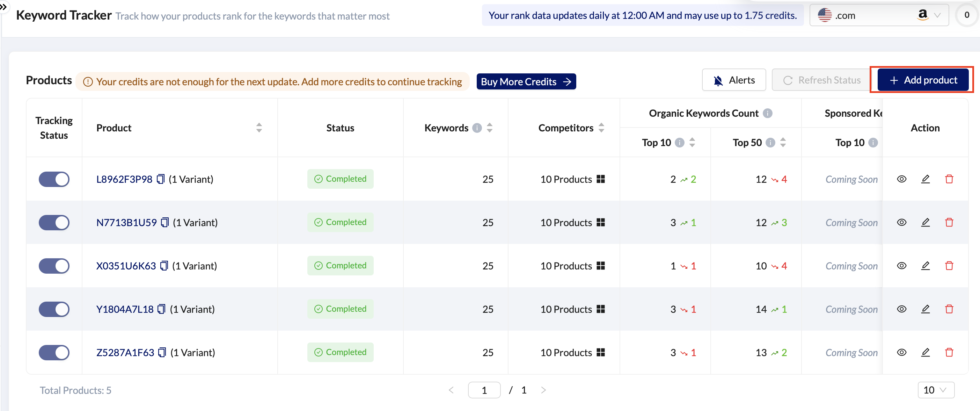Click the Add product button
This screenshot has height=411, width=980.
(923, 80)
